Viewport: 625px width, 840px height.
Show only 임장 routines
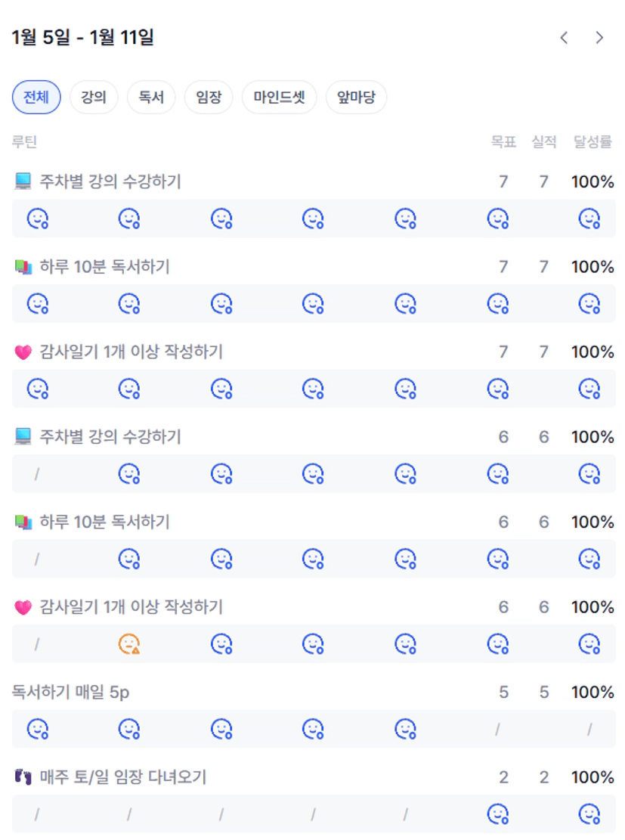(x=209, y=98)
